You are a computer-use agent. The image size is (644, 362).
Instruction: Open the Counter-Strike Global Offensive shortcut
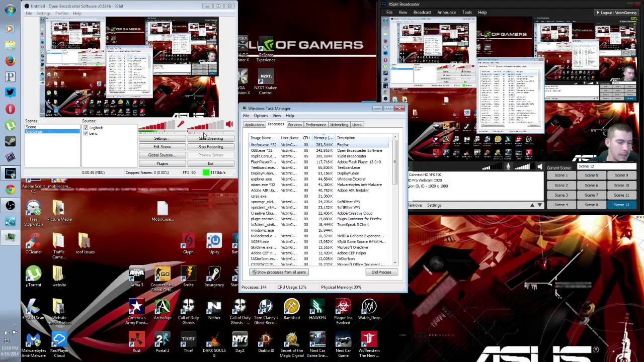pyautogui.click(x=162, y=279)
